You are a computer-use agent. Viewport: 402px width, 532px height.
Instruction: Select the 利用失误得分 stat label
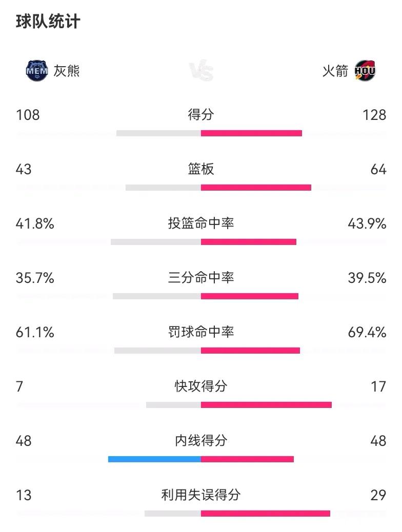click(x=201, y=495)
